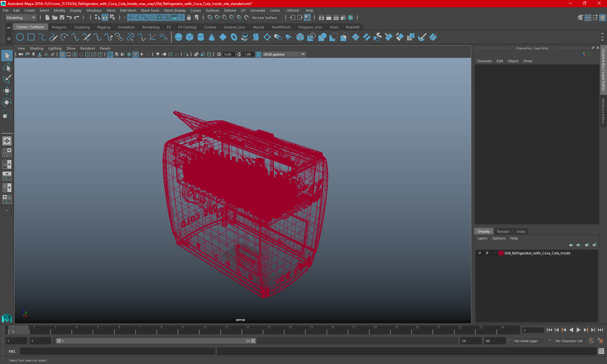Switch to the Render layer tab
607x364 pixels.
(503, 232)
